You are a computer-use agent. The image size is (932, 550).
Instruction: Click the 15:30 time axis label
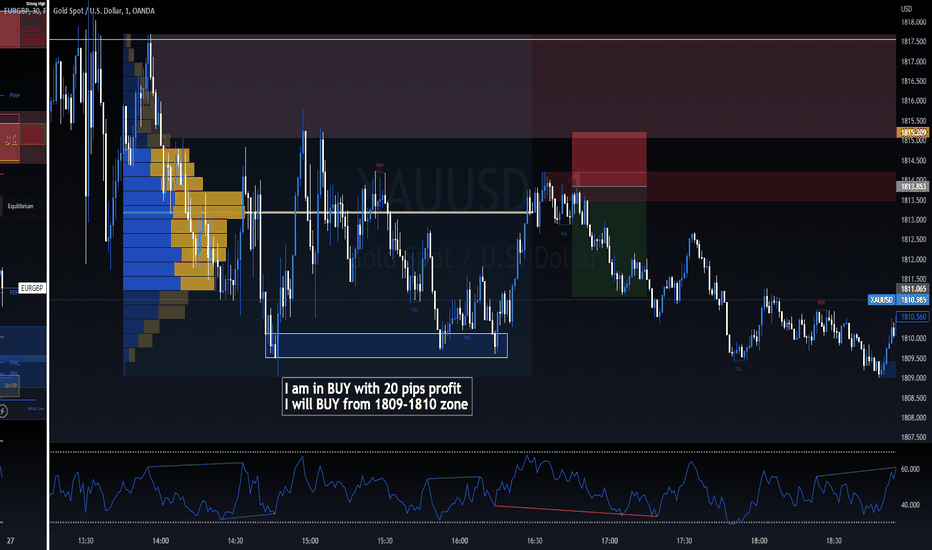[385, 540]
